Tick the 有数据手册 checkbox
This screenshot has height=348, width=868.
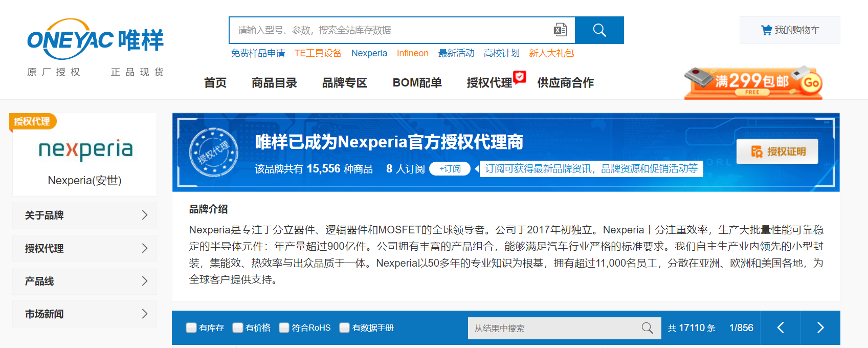pyautogui.click(x=345, y=328)
